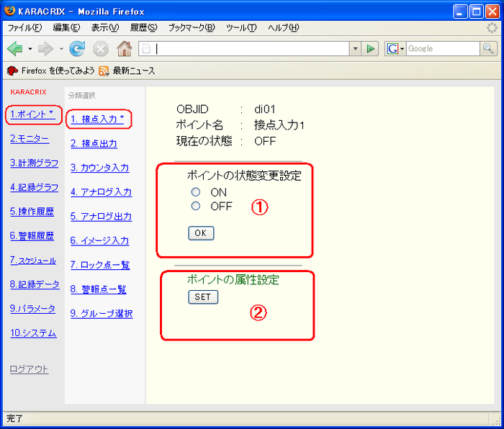Open the search engine selector dropdown
This screenshot has height=429, width=504.
pyautogui.click(x=402, y=49)
